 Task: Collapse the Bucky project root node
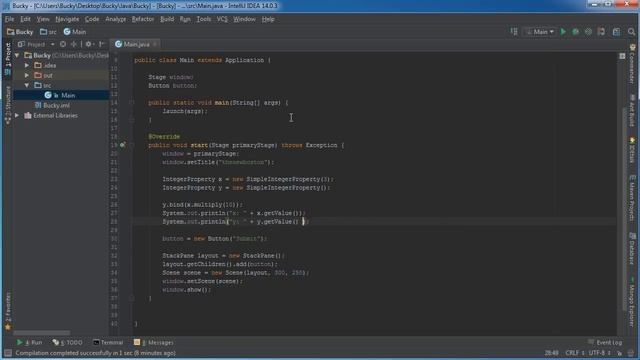(17, 55)
